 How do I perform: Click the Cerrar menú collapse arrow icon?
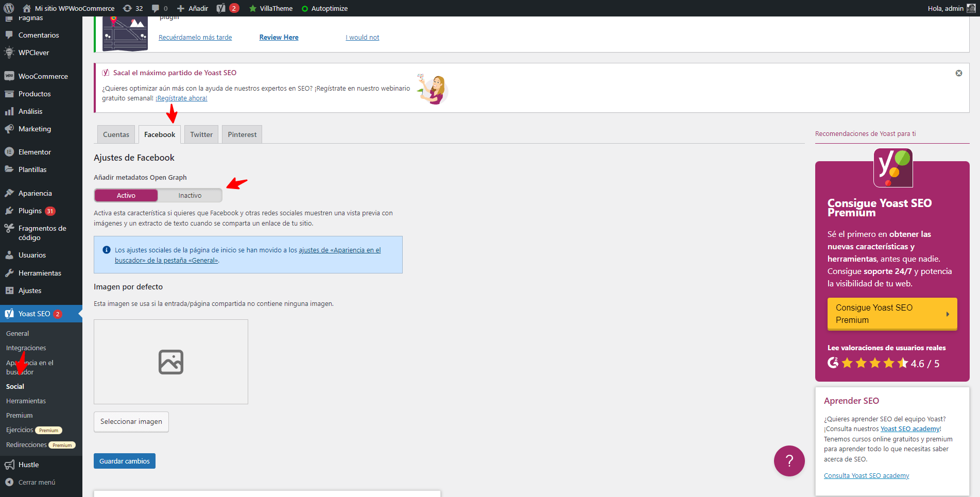pyautogui.click(x=9, y=482)
